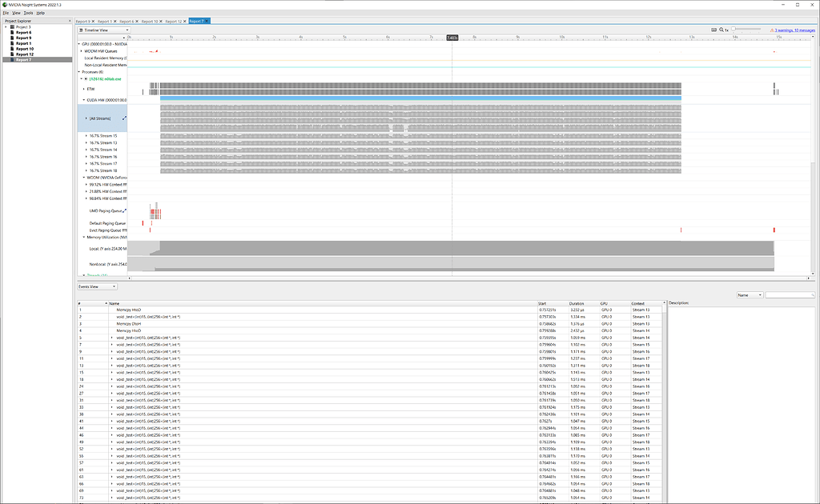
Task: Switch to the Report 6 tab
Action: click(127, 21)
